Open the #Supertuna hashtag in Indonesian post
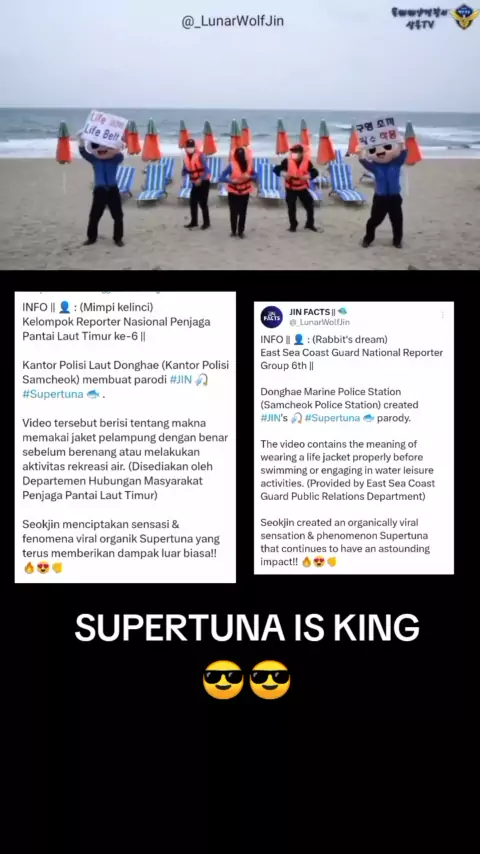 tap(53, 394)
